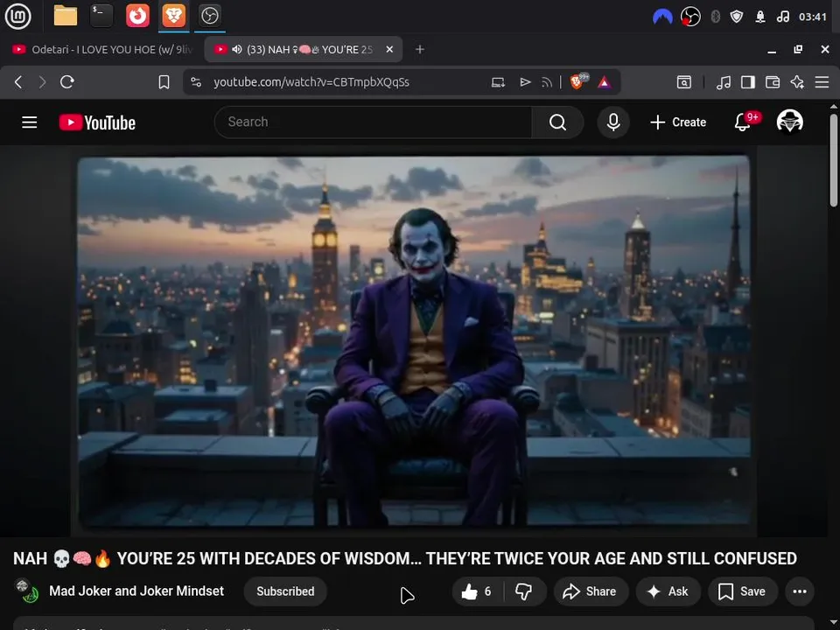Mute the playing tab via speaker icon
This screenshot has width=840, height=630.
[x=237, y=49]
